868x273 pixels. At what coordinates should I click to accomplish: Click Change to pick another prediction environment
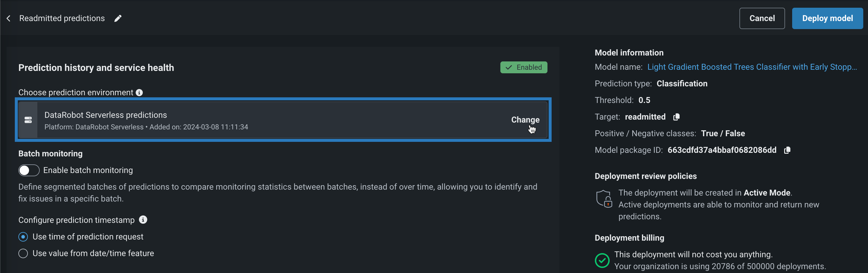tap(525, 120)
